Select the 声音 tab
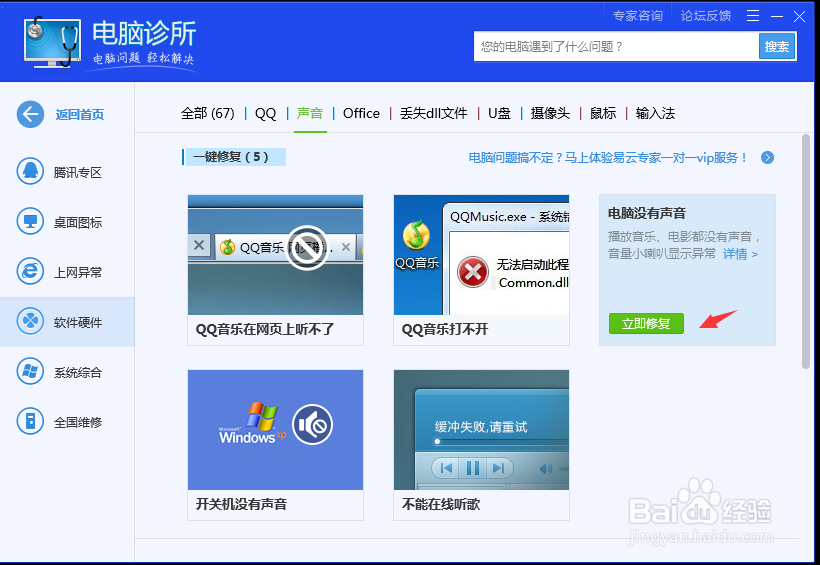This screenshot has height=565, width=820. point(310,113)
